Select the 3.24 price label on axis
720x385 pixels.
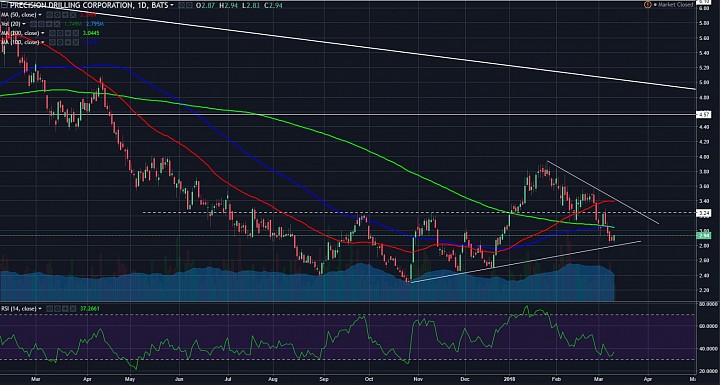coord(705,212)
